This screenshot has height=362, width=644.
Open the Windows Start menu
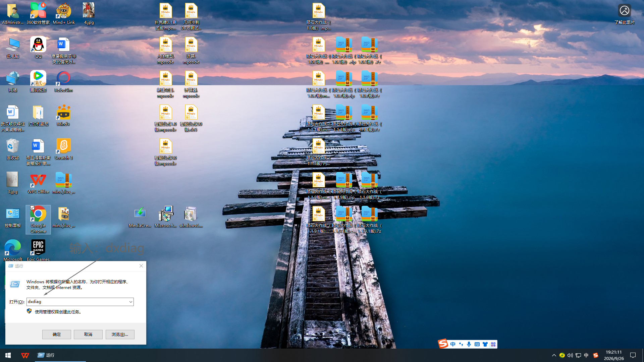pos(8,355)
